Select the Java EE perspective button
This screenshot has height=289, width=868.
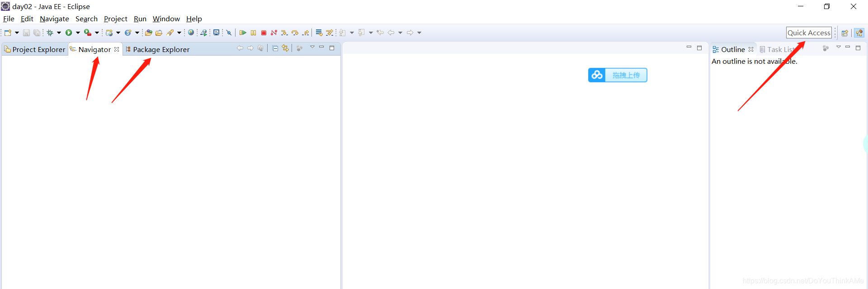859,33
